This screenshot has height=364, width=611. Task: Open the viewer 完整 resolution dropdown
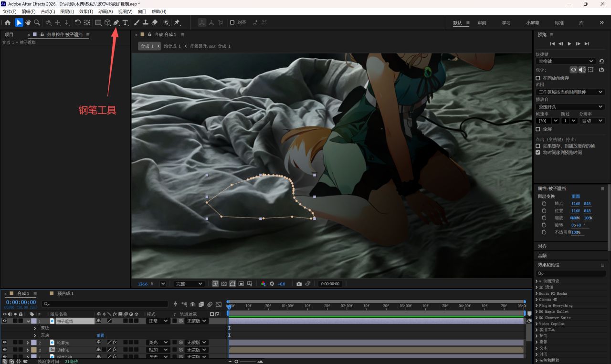click(x=189, y=284)
